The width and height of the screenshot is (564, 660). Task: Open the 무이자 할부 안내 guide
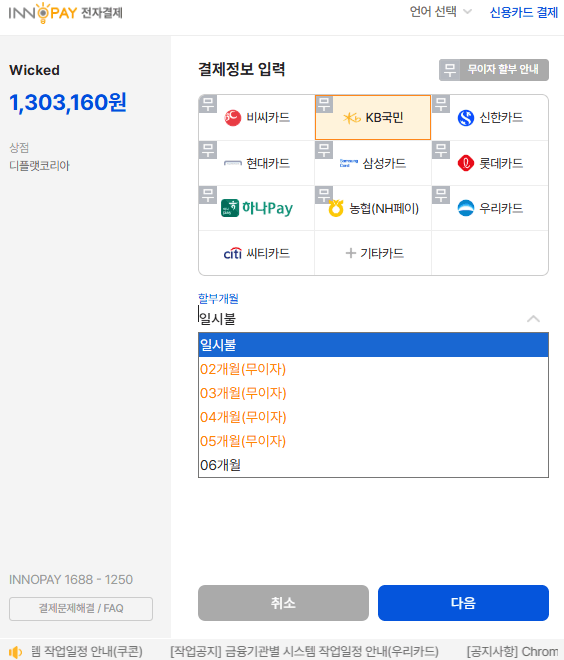click(494, 70)
